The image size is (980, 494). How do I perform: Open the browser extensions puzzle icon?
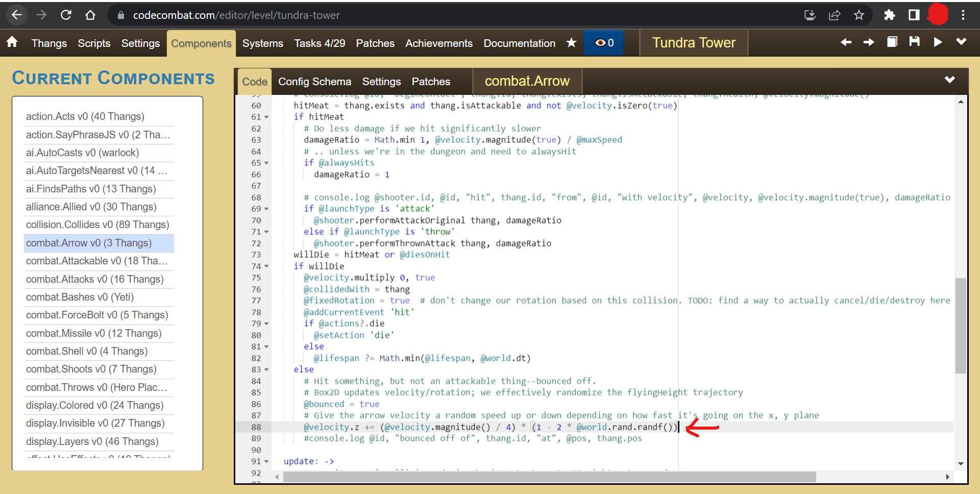(x=890, y=15)
